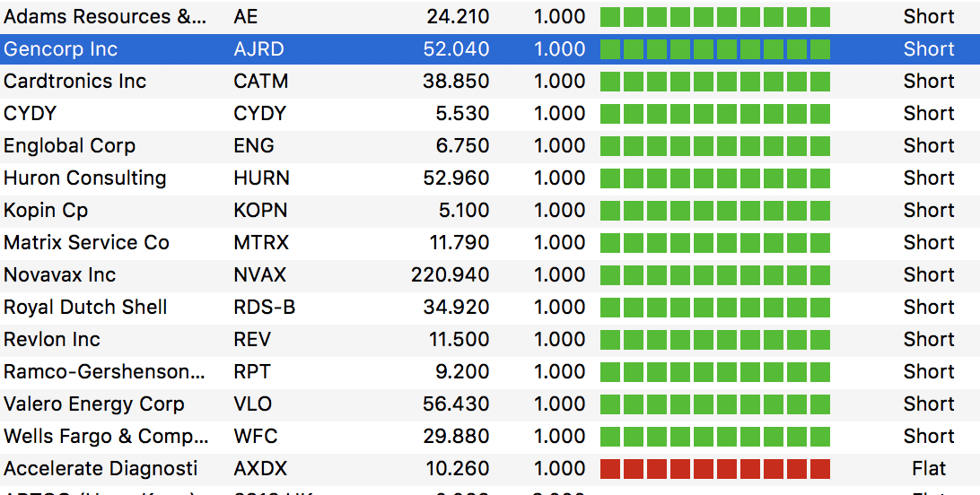Viewport: 980px width, 495px height.
Task: Select the Valero Energy Corp row
Action: point(490,404)
